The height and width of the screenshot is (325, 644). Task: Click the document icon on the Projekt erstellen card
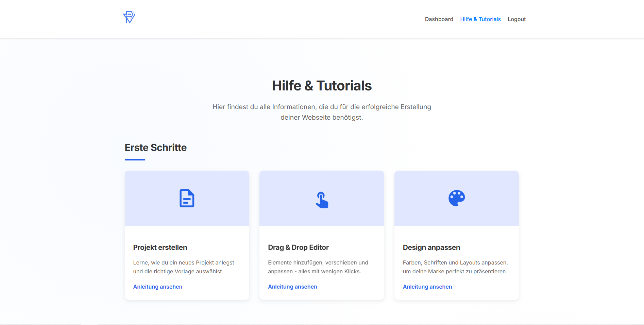[186, 198]
